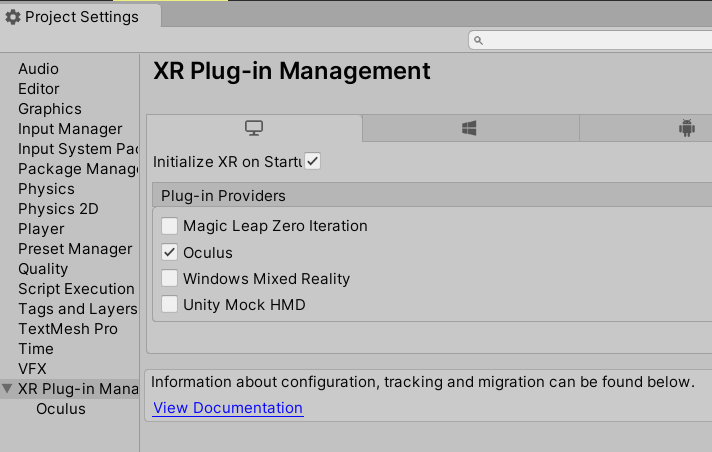Open Physics 2D settings
The height and width of the screenshot is (452, 712).
[x=58, y=209]
